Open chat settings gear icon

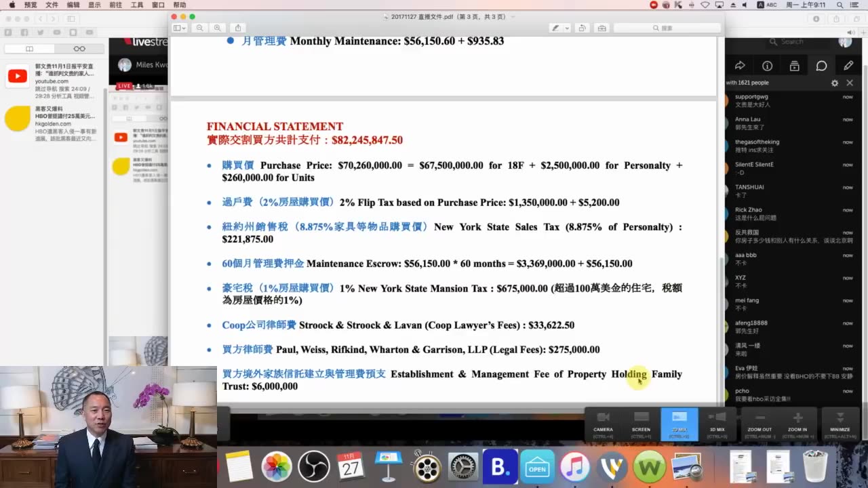point(835,83)
